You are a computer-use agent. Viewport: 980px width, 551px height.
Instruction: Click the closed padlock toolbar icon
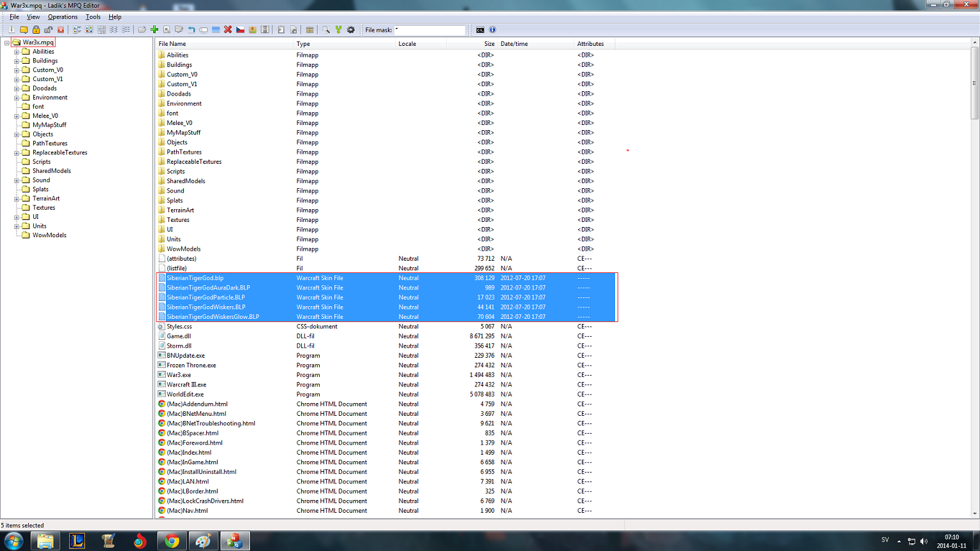click(x=36, y=29)
